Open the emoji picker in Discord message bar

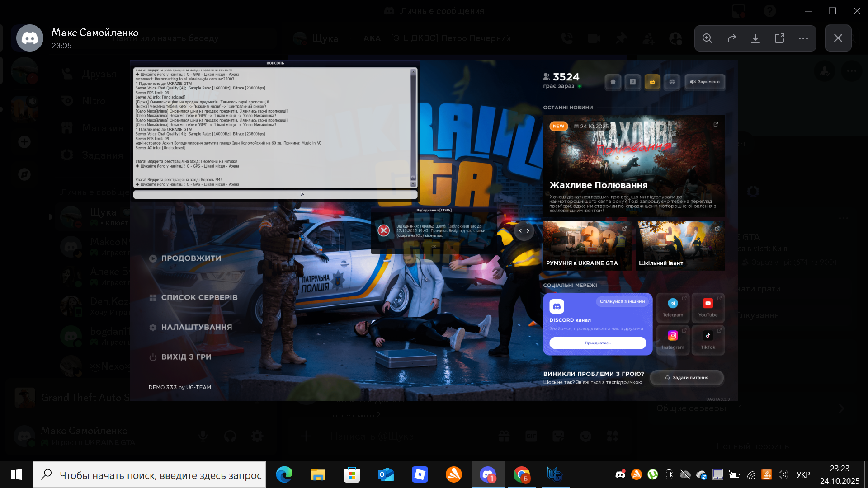(x=585, y=436)
